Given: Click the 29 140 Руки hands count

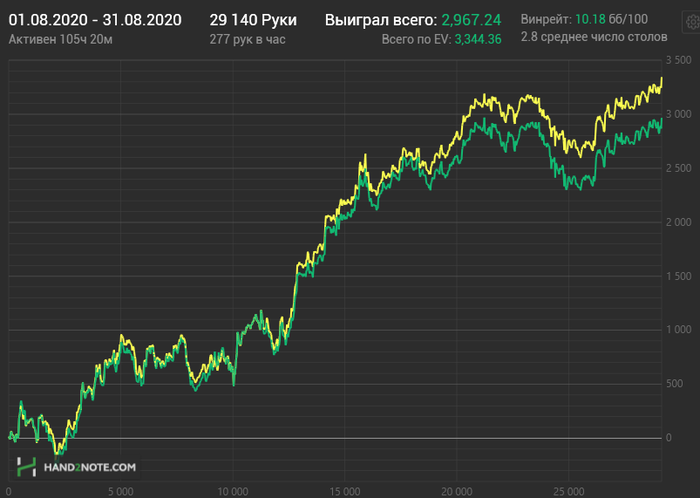Looking at the screenshot, I should (x=253, y=20).
